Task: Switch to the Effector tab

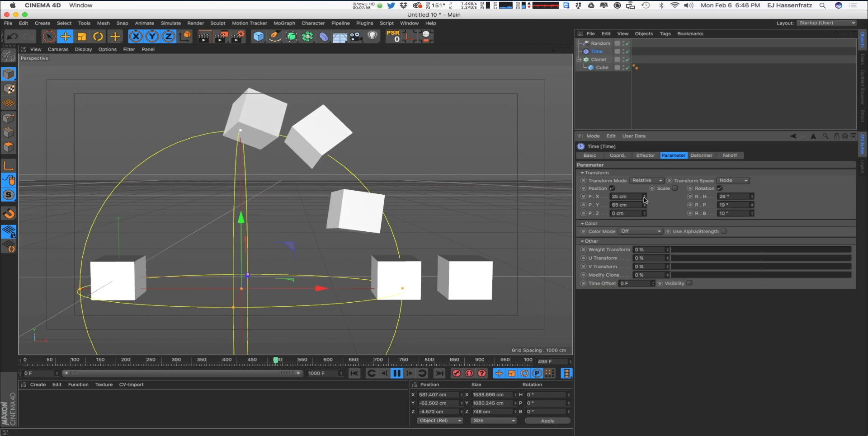Action: [x=645, y=155]
